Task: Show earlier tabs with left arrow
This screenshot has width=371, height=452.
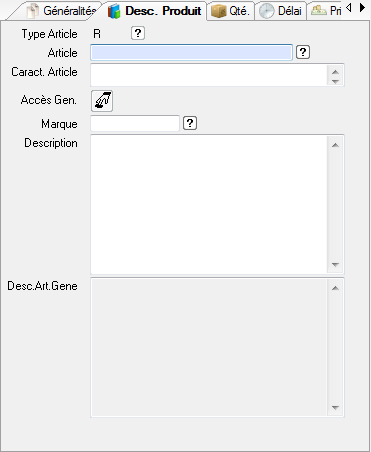Action: coord(349,7)
